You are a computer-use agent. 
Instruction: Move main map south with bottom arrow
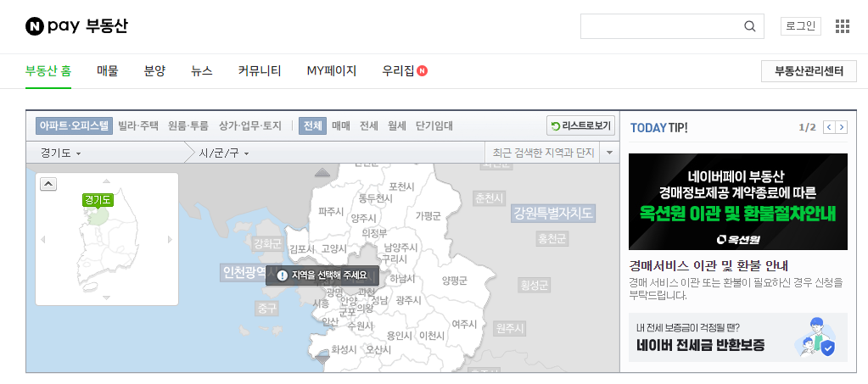coord(322,359)
